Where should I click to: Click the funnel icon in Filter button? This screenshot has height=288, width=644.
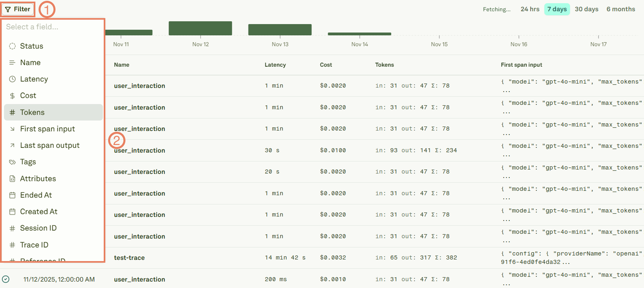tap(8, 9)
